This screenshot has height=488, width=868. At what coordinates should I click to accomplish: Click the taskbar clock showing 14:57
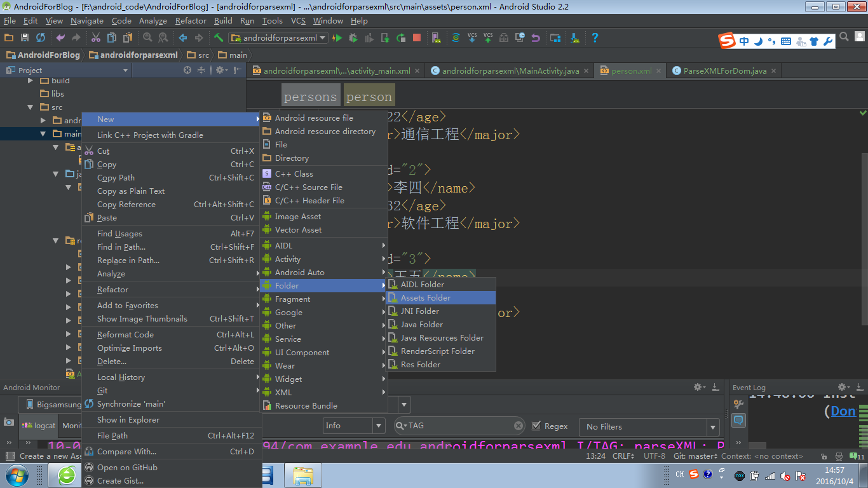coord(834,475)
